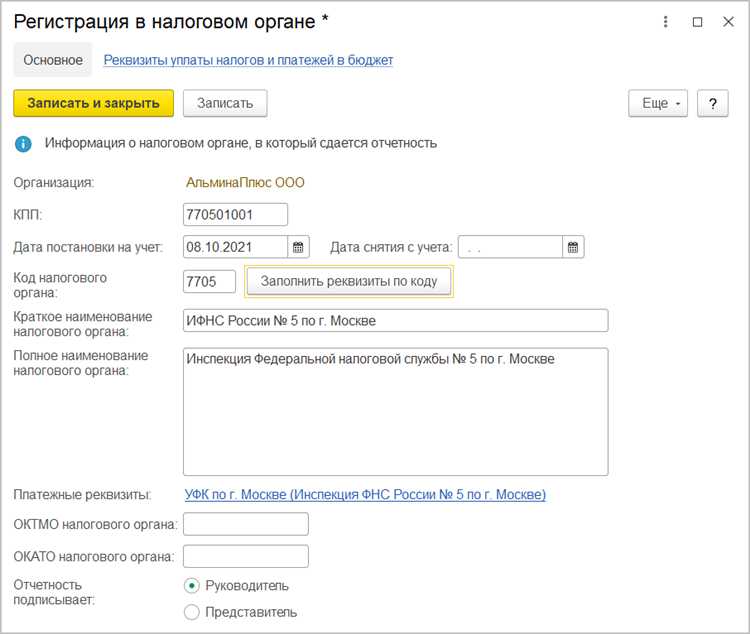Click the organization name АльминаПлюс ООО
Viewport: 750px width, 634px height.
[245, 182]
